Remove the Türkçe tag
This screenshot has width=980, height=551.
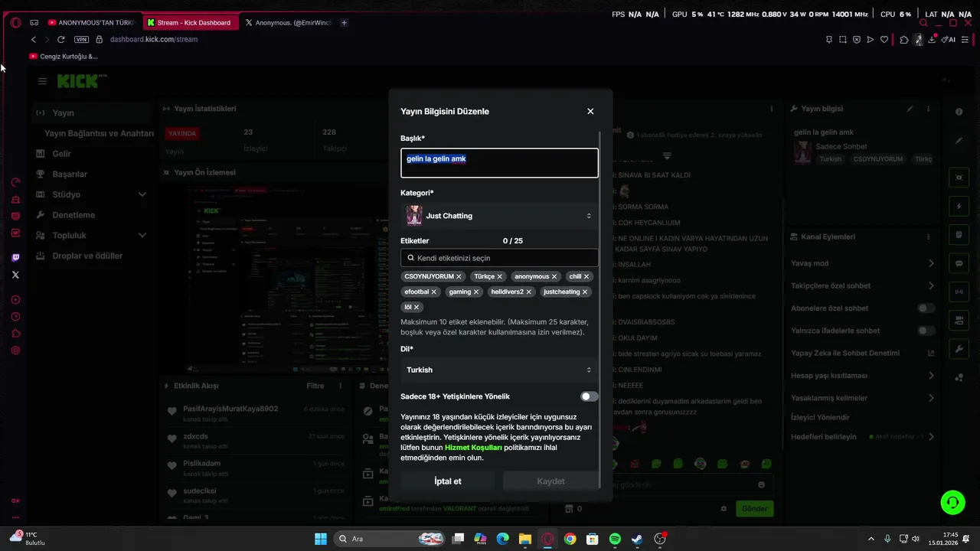499,276
